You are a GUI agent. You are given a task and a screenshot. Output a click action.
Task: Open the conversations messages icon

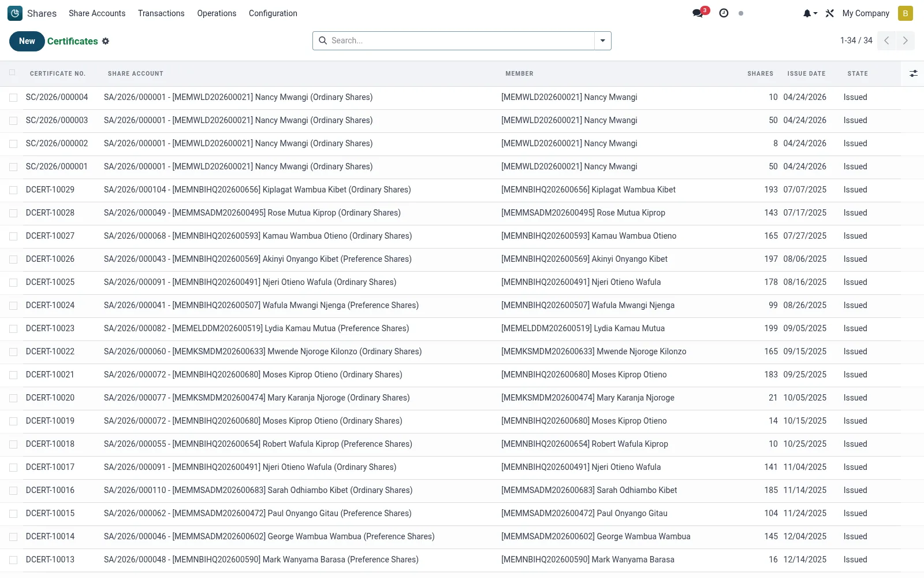coord(698,13)
